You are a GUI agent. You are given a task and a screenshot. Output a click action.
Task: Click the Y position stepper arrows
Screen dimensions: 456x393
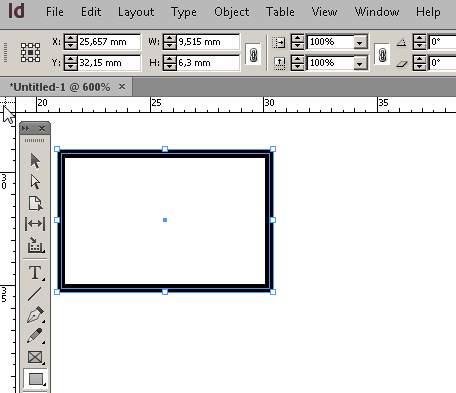click(x=71, y=63)
